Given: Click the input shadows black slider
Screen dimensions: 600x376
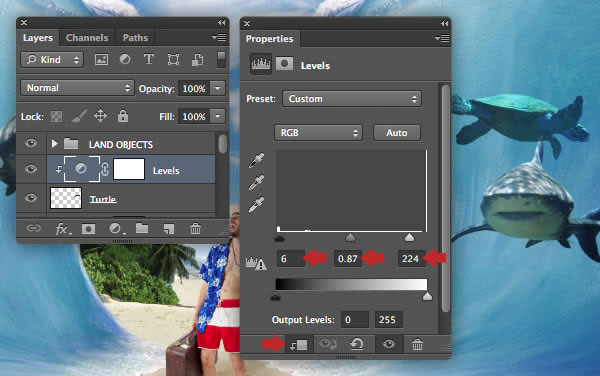Looking at the screenshot, I should coord(279,238).
